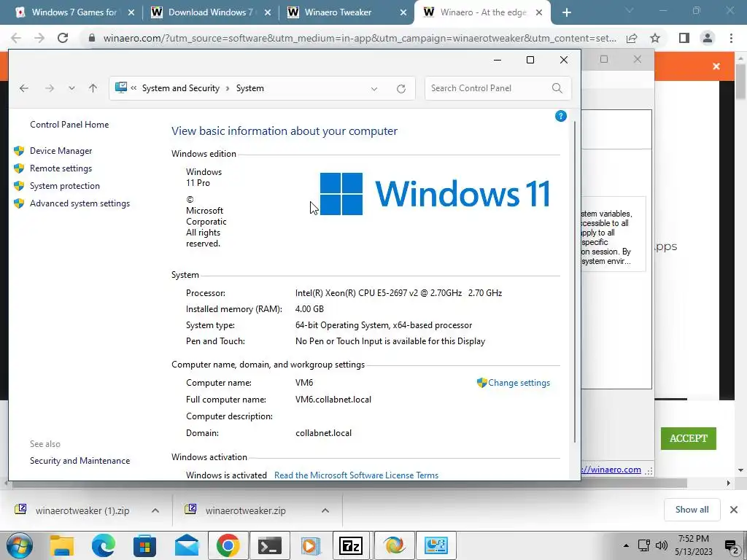
Task: Open File Explorer from taskbar
Action: tap(62, 545)
